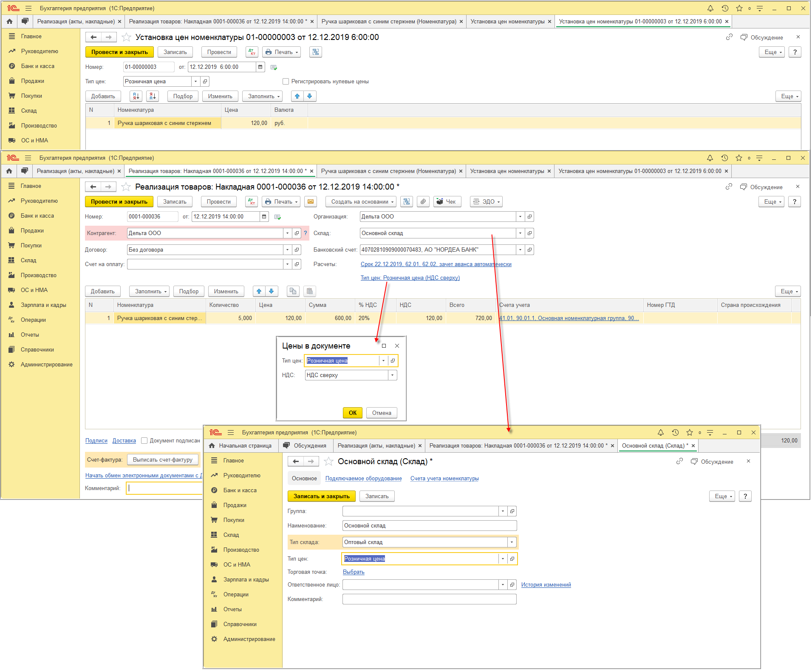Click the ДтКт postings icon in the Установка цен toolbar
The image size is (812, 672).
[252, 52]
